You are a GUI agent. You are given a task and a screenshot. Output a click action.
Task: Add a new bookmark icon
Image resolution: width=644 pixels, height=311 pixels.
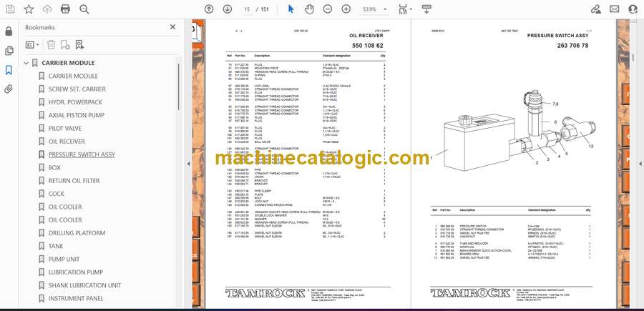[x=65, y=45]
